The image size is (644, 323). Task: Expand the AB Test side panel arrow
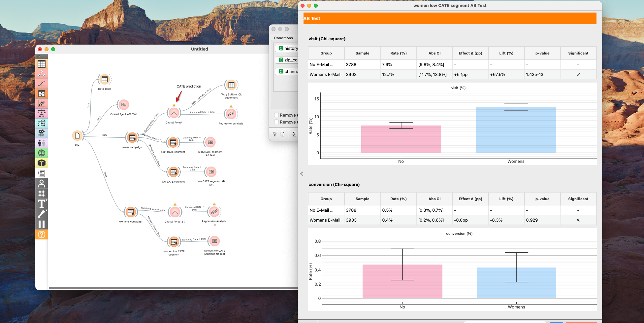302,174
